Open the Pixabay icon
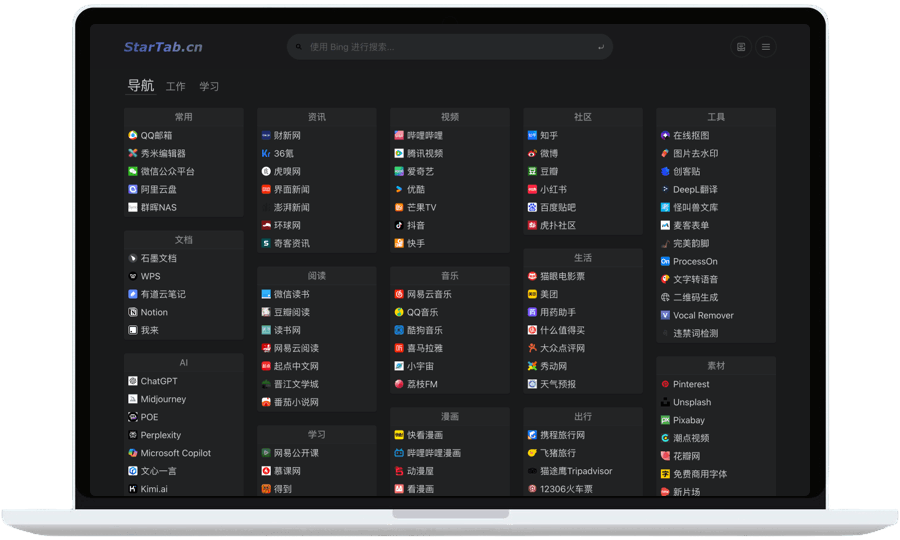Screen dimensions: 900x540 (x=665, y=420)
